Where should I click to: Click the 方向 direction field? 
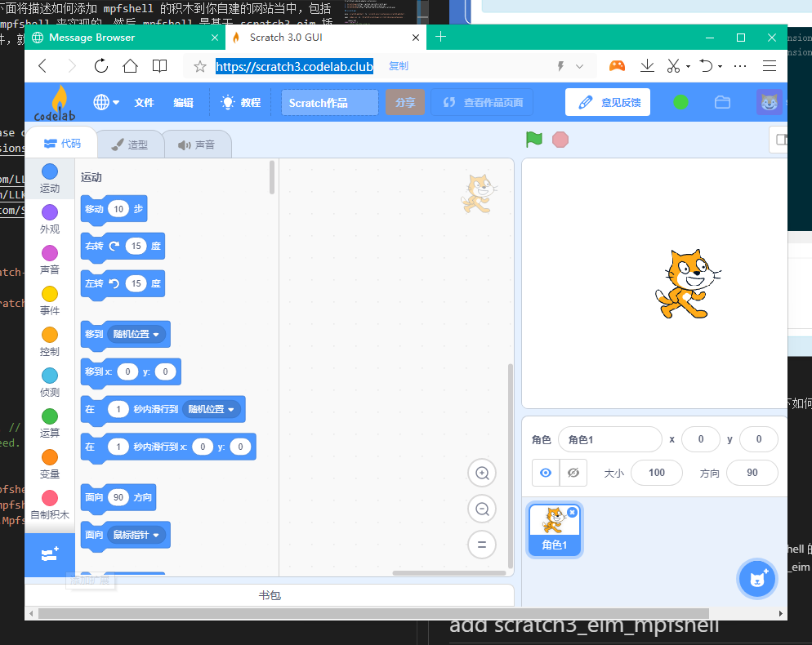point(752,473)
